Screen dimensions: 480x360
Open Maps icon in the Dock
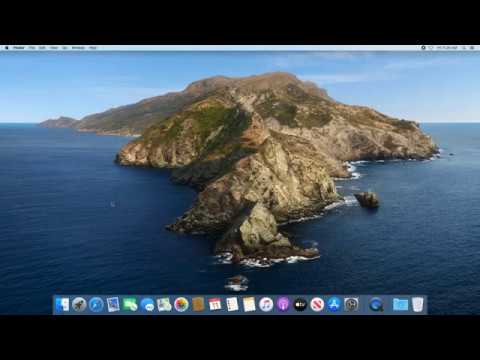pos(164,305)
